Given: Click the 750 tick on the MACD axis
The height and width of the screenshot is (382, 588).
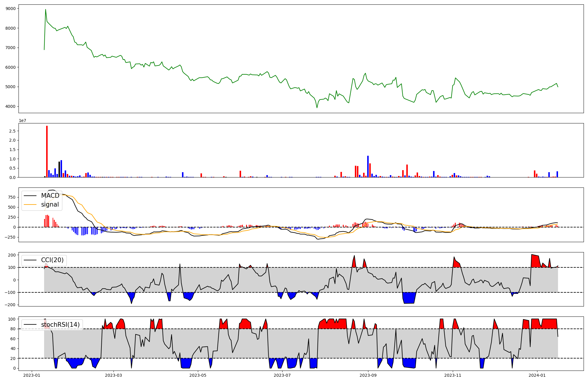Looking at the screenshot, I should coord(12,197).
